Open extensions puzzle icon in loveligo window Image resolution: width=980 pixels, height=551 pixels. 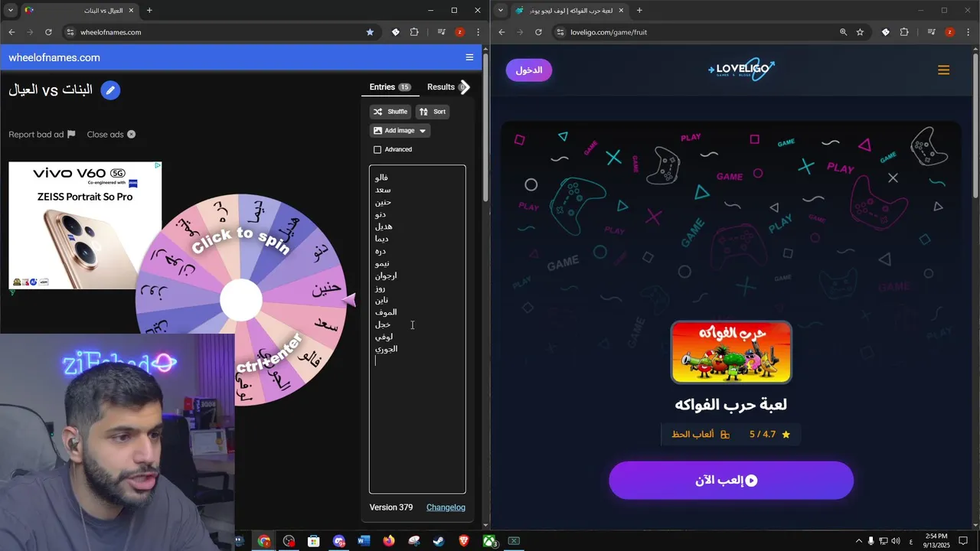point(904,32)
